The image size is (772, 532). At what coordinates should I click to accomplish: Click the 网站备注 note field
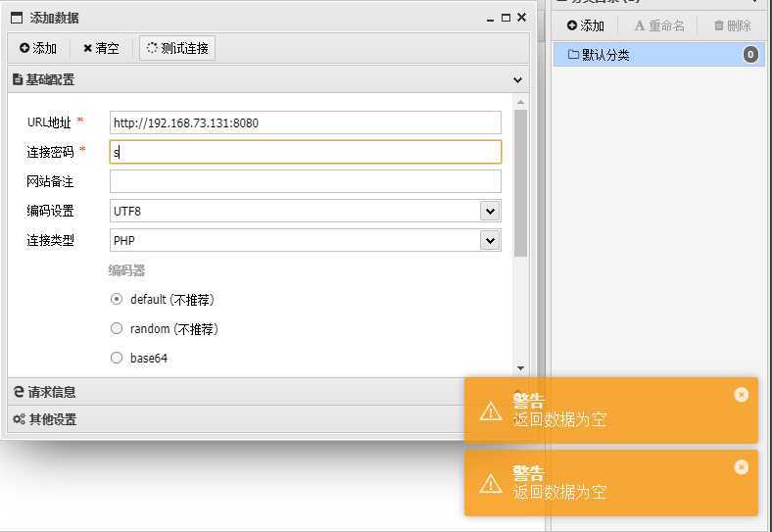pos(306,181)
